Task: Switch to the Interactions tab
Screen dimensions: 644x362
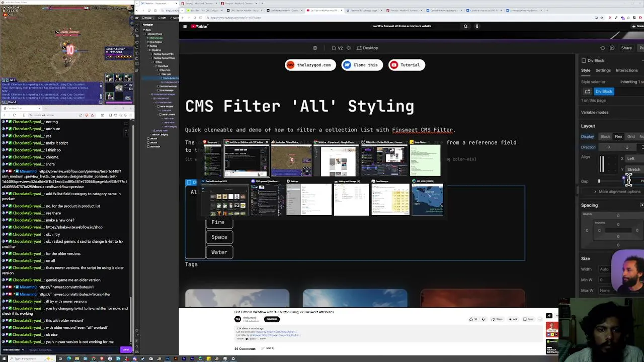Action: 627,70
